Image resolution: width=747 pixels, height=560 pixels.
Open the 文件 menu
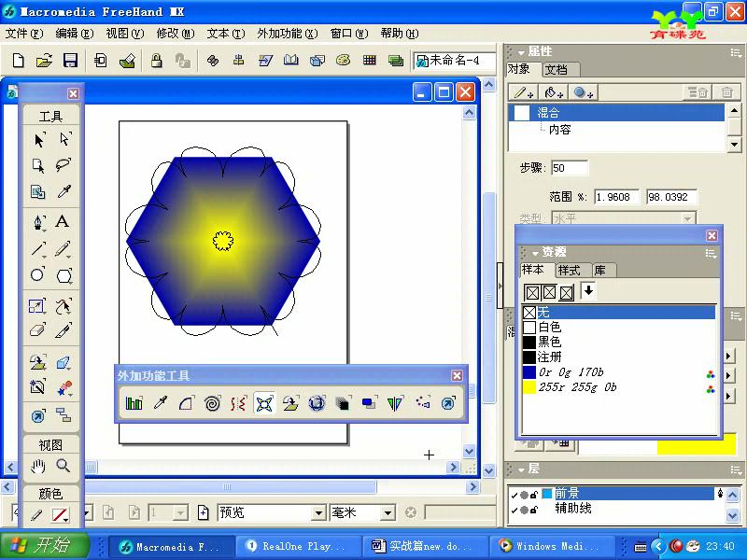coord(24,34)
